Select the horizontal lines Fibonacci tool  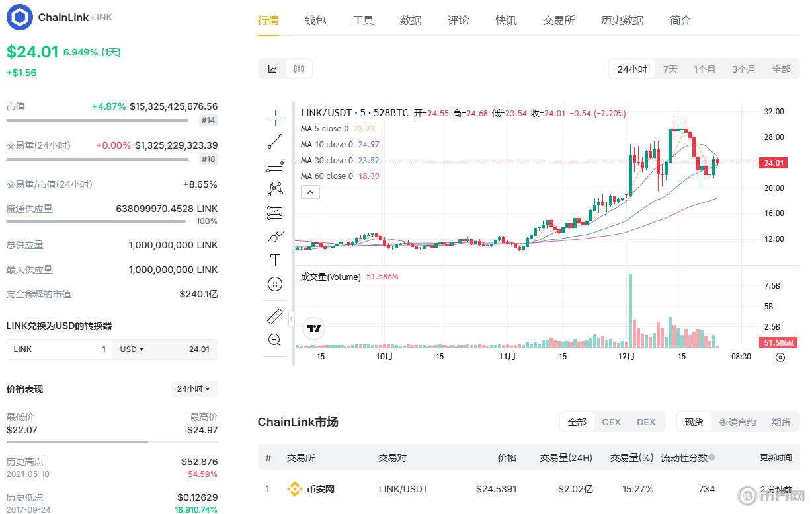[275, 165]
